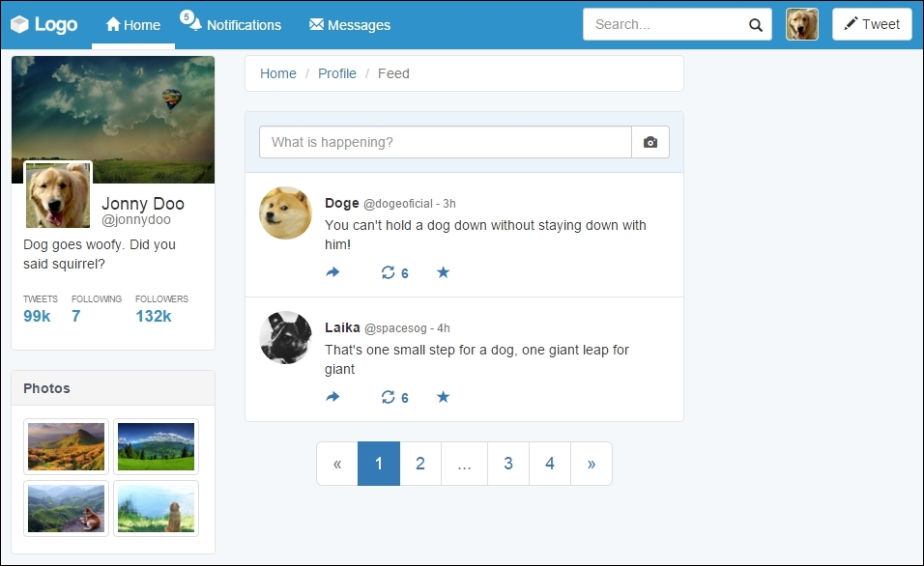Reply to Doge's tweet with arrow icon
The width and height of the screenshot is (924, 566).
click(x=332, y=272)
